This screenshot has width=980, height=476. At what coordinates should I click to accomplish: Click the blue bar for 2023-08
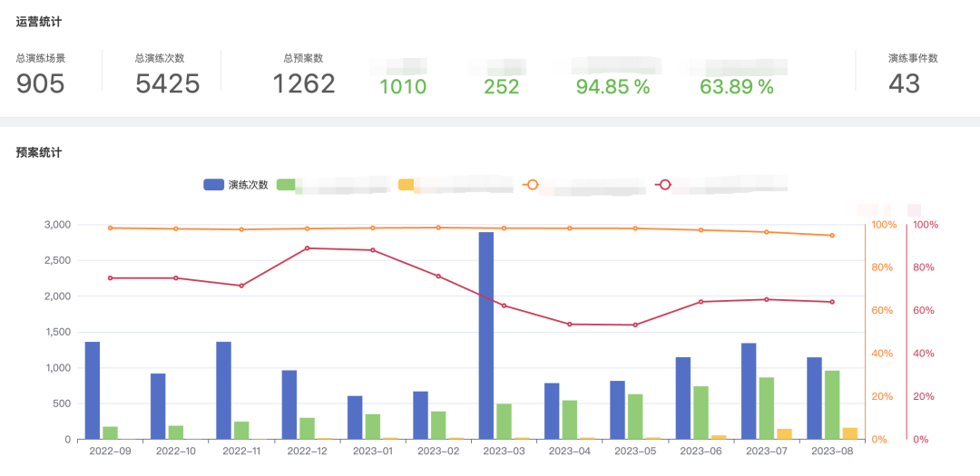point(814,398)
